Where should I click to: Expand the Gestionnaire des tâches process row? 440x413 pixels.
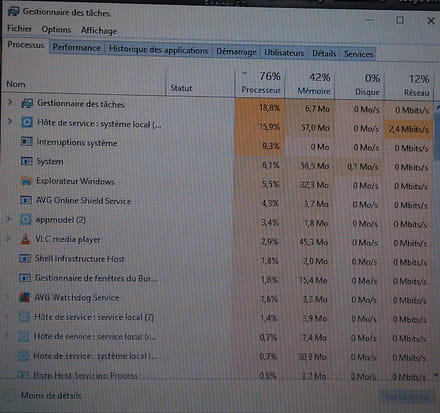coord(10,102)
